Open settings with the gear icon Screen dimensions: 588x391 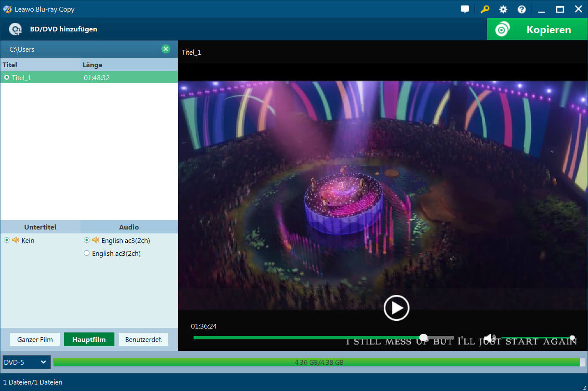[x=503, y=9]
